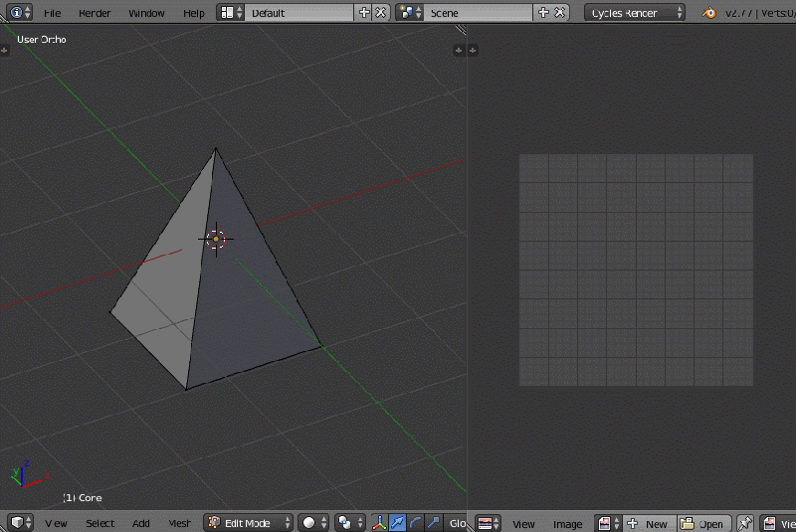Click the 3D cursor at object origin
Viewport: 796px width, 532px height.
[216, 239]
